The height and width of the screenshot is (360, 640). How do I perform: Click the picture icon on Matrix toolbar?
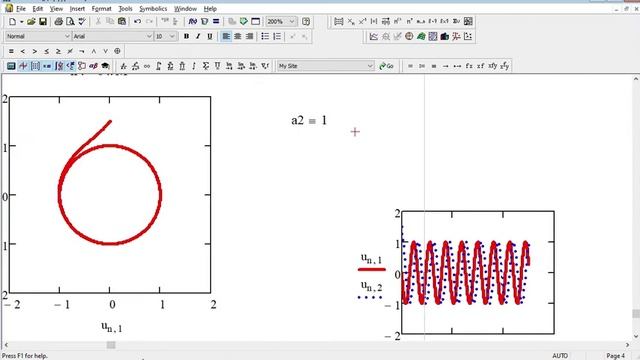click(x=468, y=22)
